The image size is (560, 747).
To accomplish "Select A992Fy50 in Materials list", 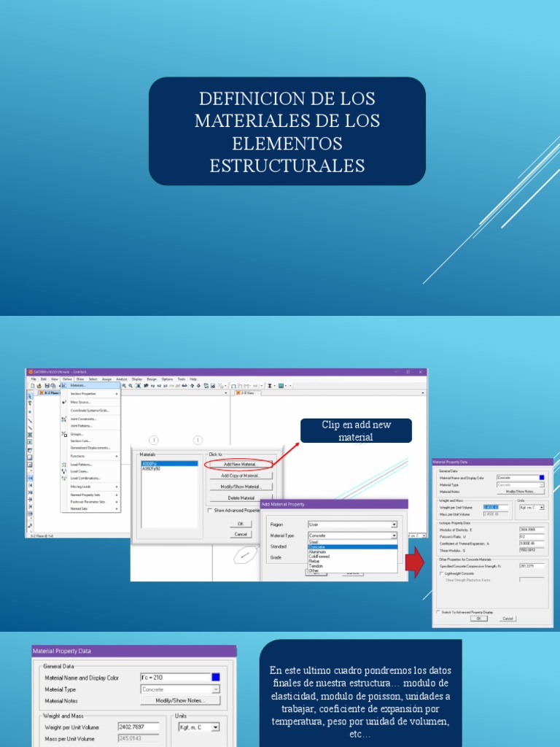I will point(169,469).
